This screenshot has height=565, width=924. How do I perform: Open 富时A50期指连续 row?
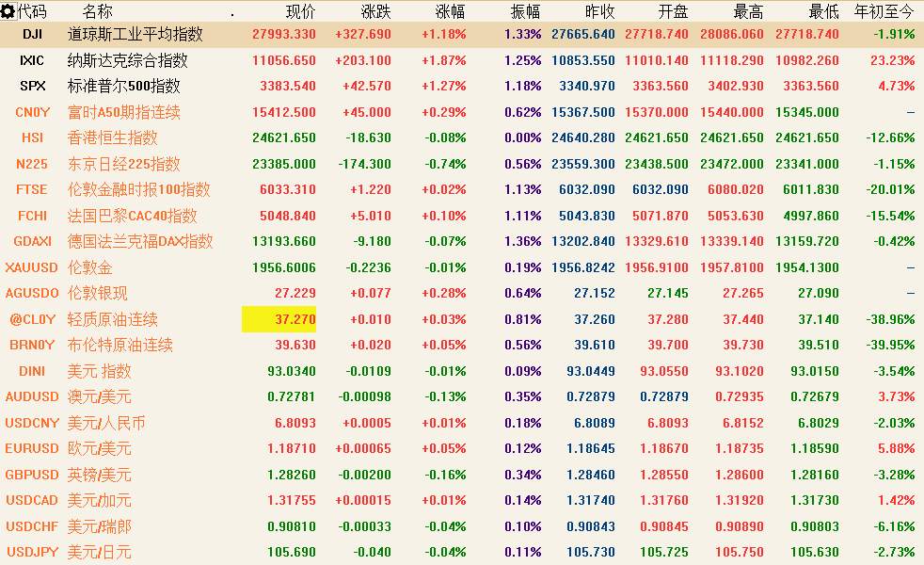click(x=124, y=112)
